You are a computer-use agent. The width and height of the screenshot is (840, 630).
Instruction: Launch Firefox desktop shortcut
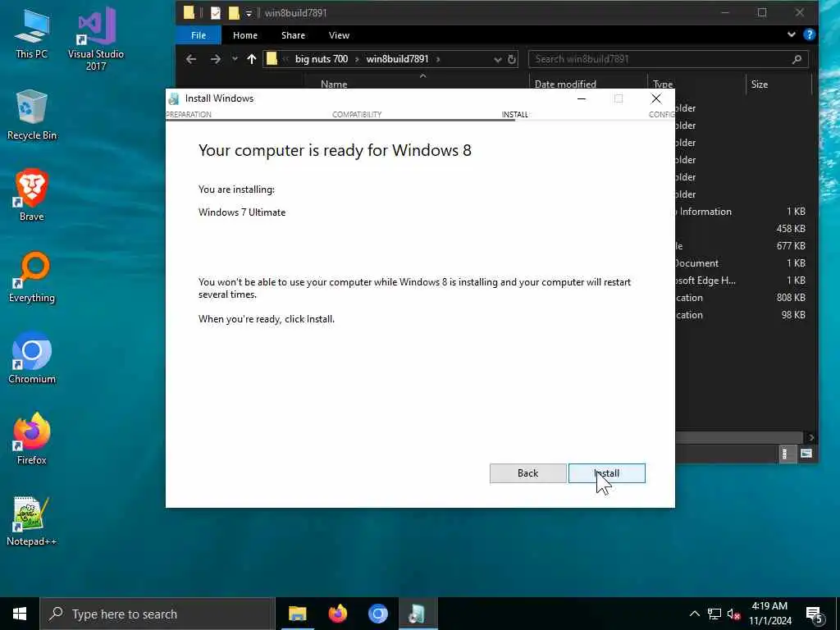pyautogui.click(x=32, y=438)
